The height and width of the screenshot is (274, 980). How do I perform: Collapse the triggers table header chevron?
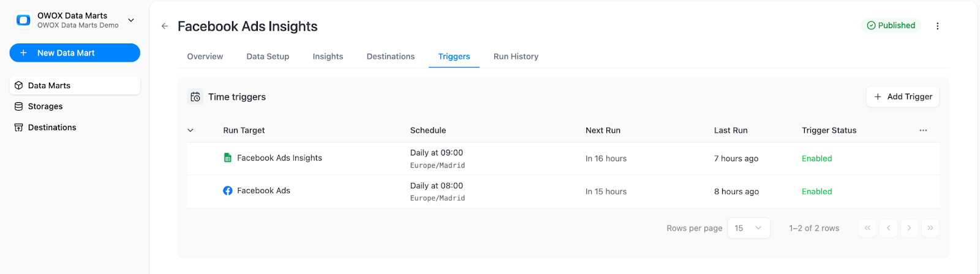pyautogui.click(x=190, y=130)
